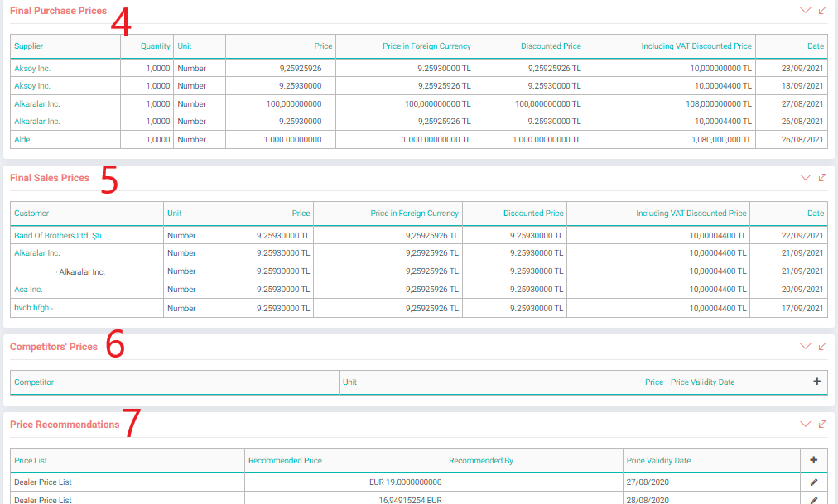Maximize the Competitors' Prices panel
838x504 pixels.
point(822,347)
